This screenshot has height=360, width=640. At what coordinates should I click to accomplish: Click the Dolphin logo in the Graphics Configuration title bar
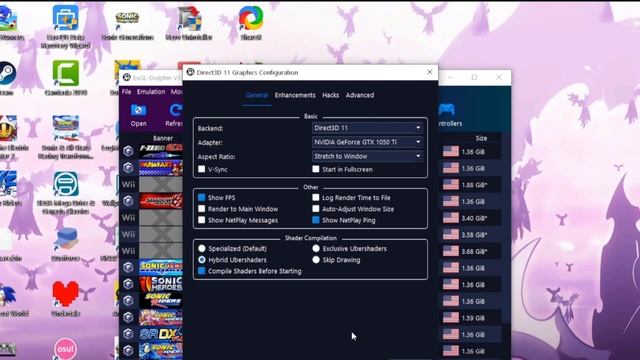pyautogui.click(x=190, y=72)
